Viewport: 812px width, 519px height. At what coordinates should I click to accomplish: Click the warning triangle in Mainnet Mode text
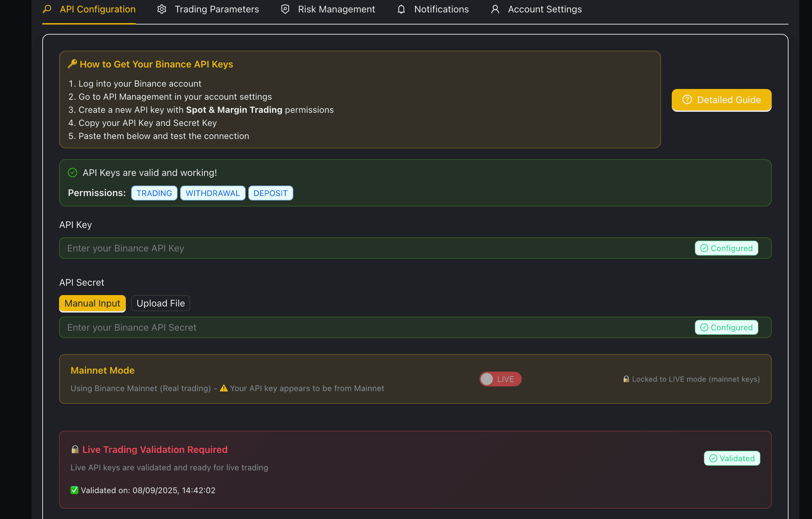point(224,388)
